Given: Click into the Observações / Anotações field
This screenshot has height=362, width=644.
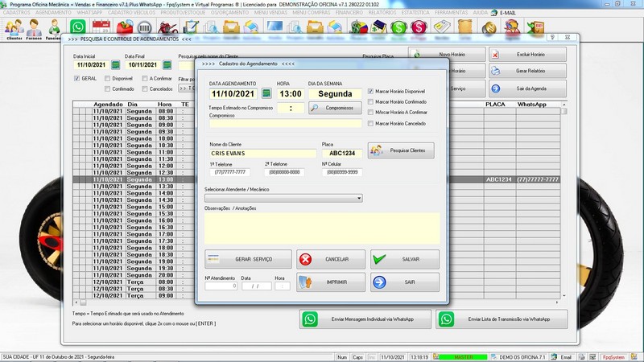Looking at the screenshot, I should click(322, 228).
